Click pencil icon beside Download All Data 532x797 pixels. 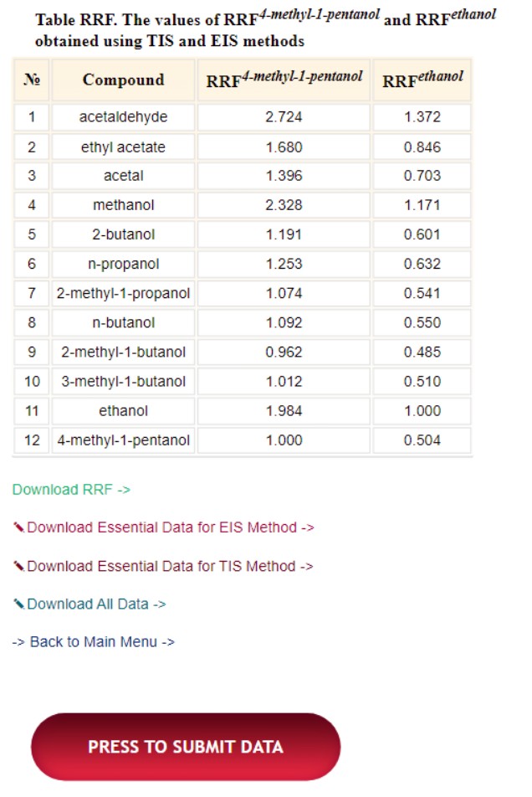(x=18, y=604)
